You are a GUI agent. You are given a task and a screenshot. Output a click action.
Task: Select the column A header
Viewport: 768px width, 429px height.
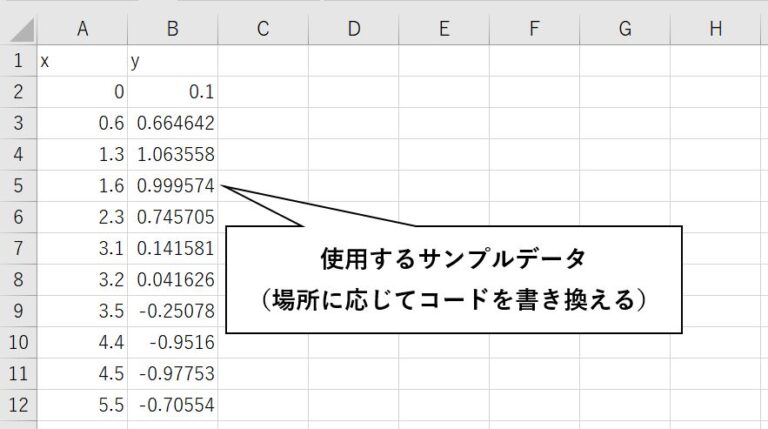pyautogui.click(x=82, y=29)
